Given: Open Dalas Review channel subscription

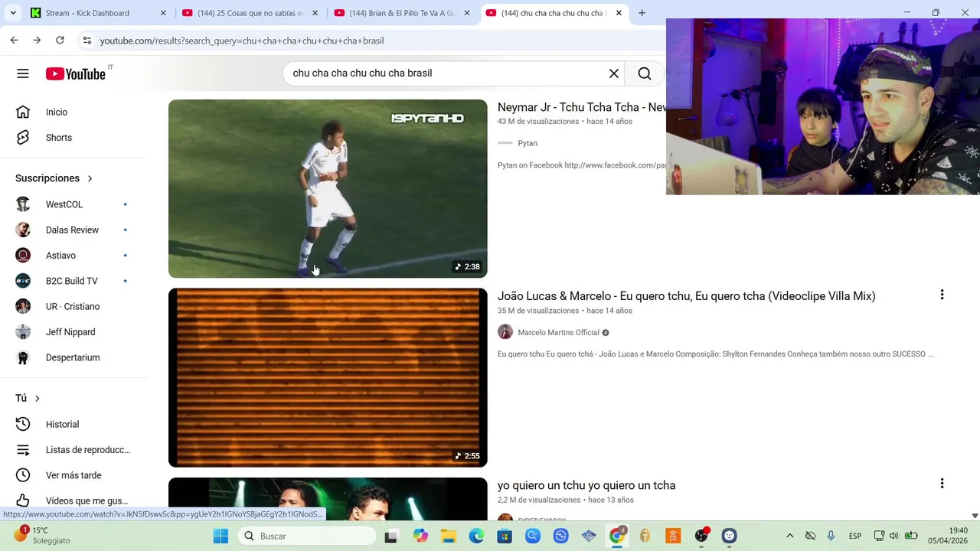Looking at the screenshot, I should tap(73, 230).
